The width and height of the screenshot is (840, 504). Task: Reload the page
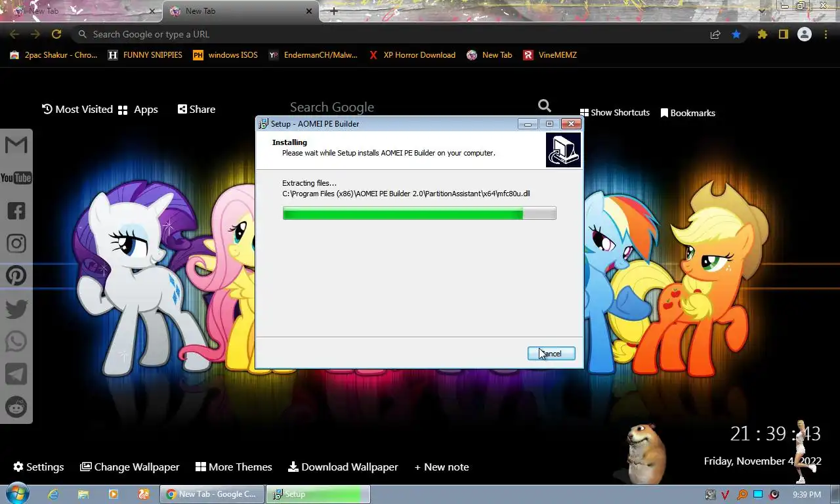pyautogui.click(x=56, y=34)
